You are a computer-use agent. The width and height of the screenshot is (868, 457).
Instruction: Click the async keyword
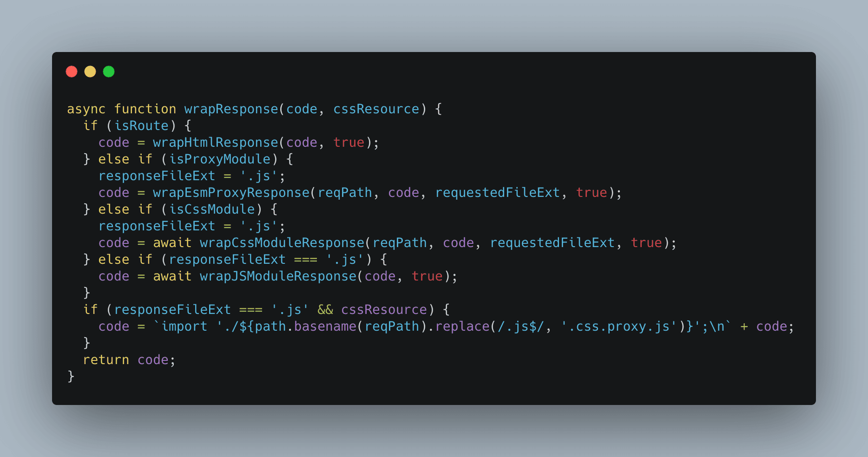click(x=86, y=109)
